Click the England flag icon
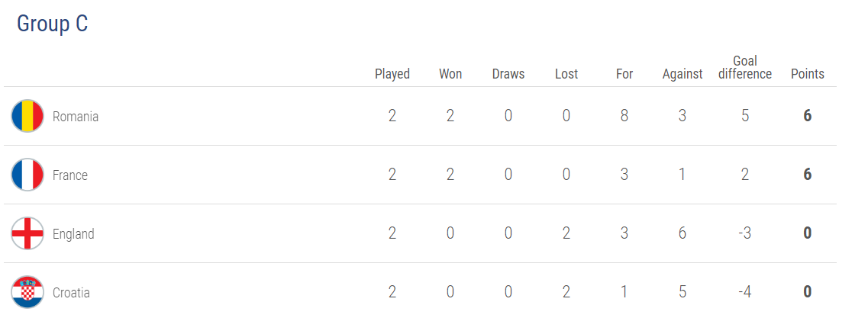 [x=27, y=233]
